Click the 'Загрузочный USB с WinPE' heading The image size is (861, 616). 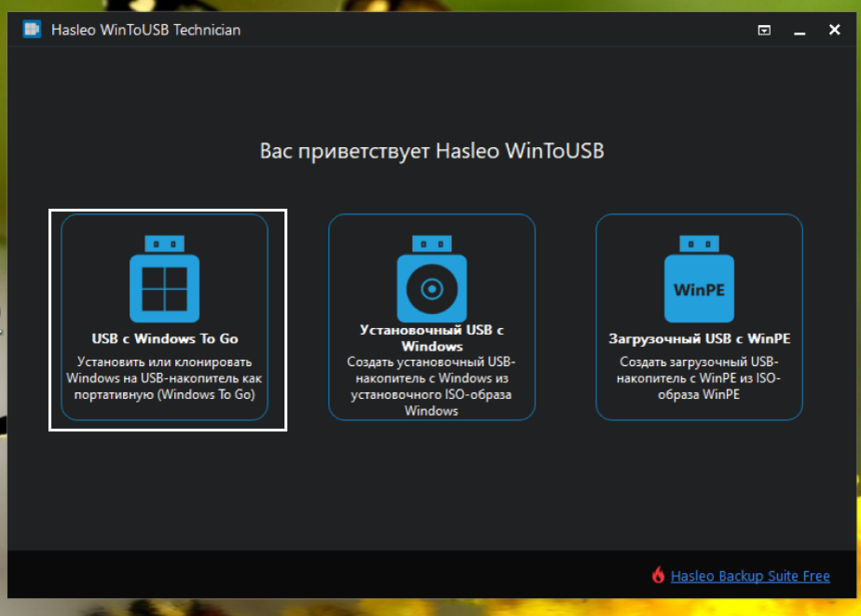click(699, 338)
